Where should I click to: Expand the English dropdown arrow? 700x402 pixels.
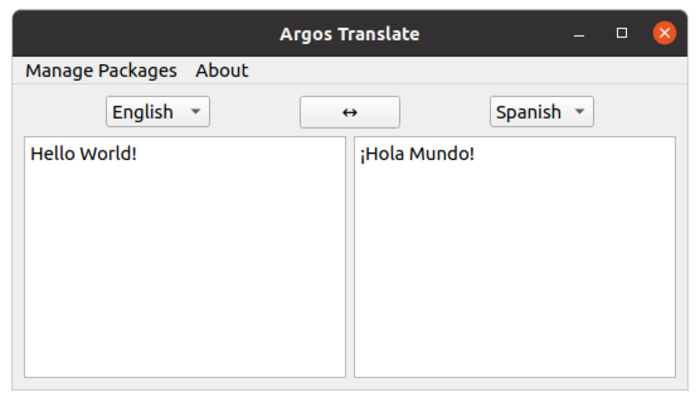[195, 112]
